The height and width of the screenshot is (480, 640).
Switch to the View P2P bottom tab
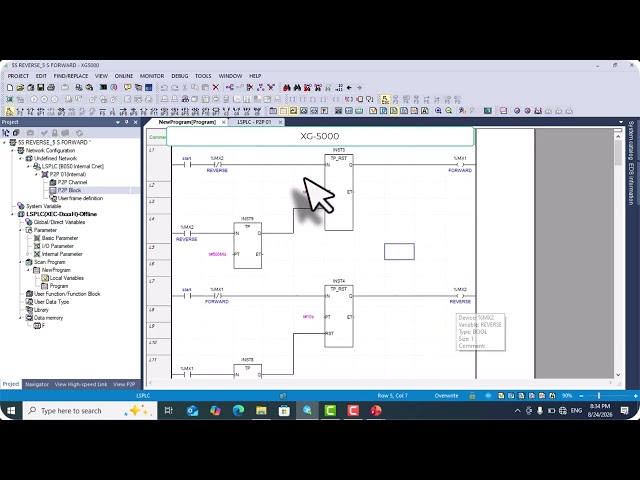[124, 384]
